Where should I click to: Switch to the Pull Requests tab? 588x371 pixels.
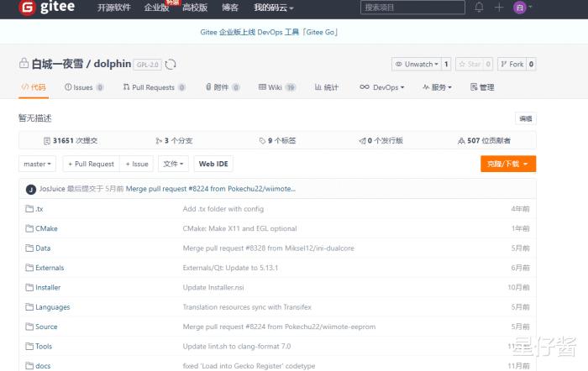pos(154,87)
